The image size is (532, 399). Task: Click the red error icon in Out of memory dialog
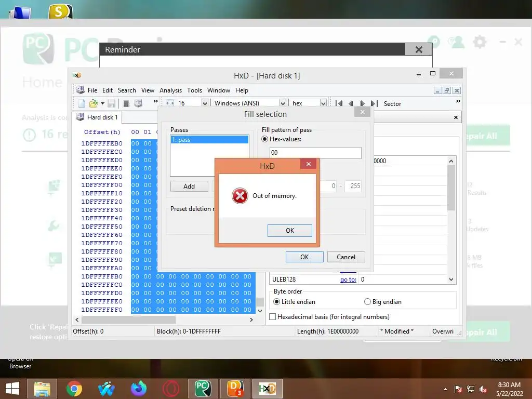coord(240,196)
